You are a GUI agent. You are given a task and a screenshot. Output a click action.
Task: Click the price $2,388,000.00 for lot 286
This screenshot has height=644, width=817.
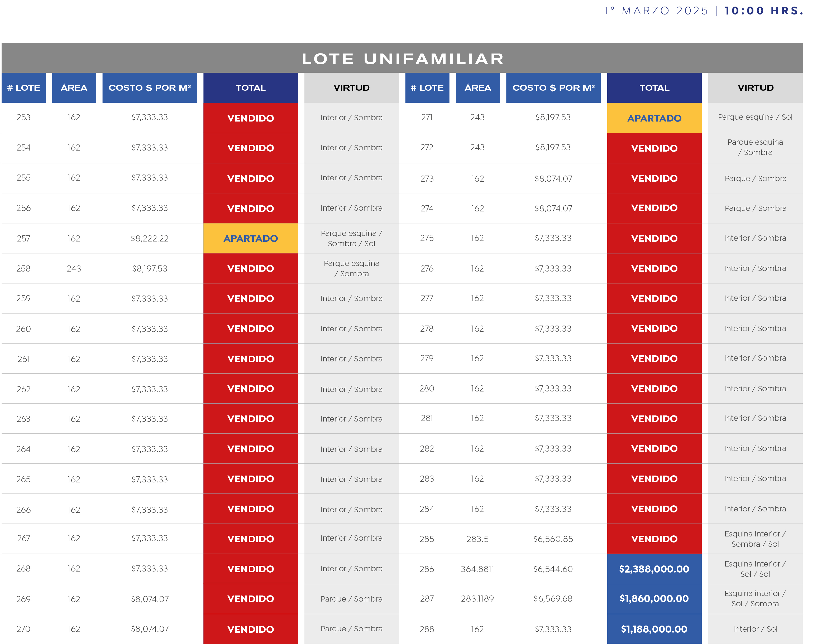click(654, 569)
